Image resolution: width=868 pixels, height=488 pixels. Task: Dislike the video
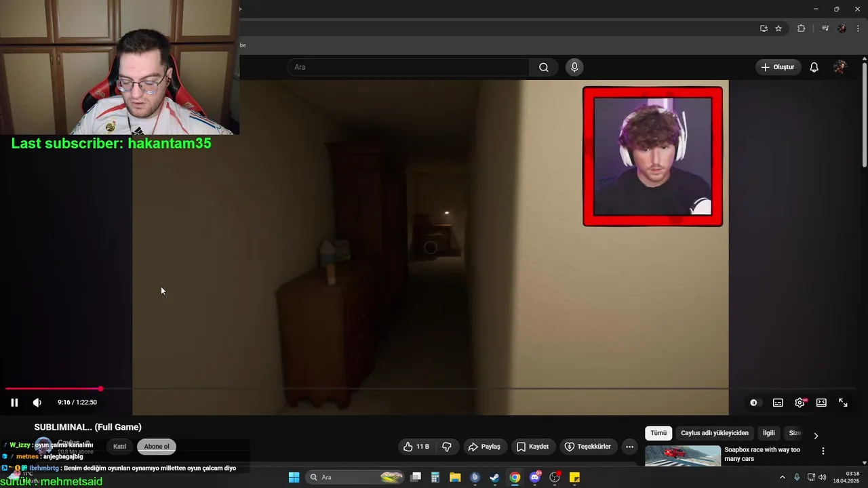[x=447, y=447]
